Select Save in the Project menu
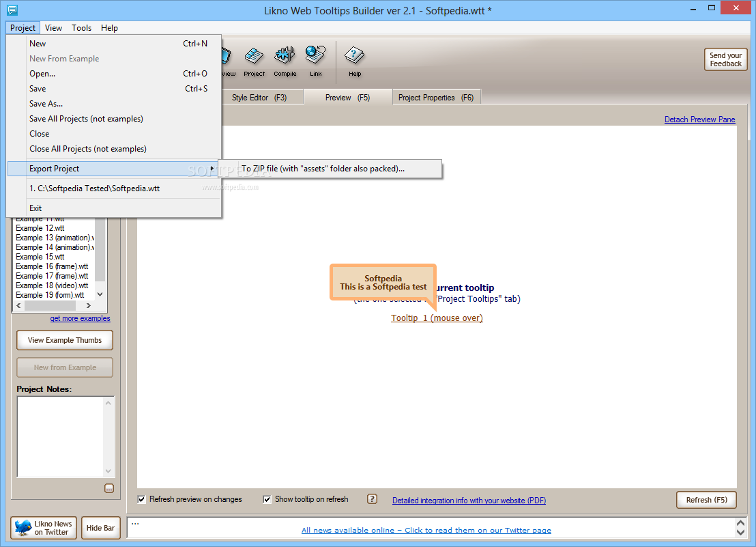Viewport: 756px width, 547px height. point(114,88)
